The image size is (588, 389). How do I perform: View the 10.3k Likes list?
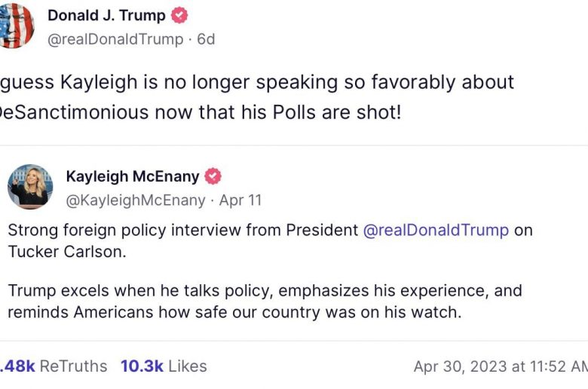click(163, 366)
